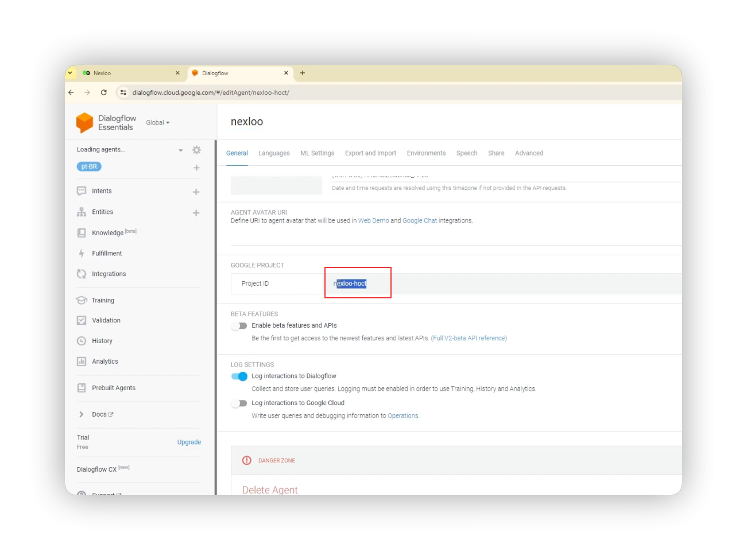Click the Upgrade link
Viewport: 747px width, 560px height.
coord(189,442)
